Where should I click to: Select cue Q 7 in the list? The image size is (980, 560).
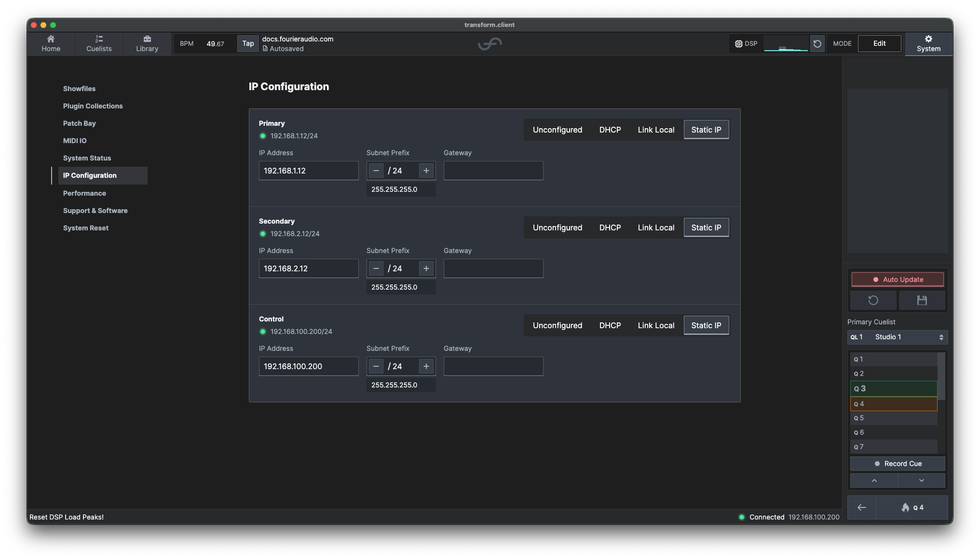[894, 447]
